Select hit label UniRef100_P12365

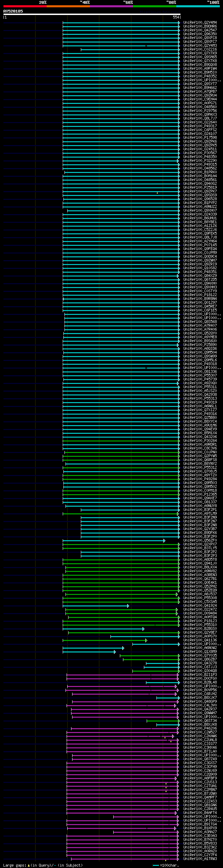pyautogui.click(x=200, y=495)
